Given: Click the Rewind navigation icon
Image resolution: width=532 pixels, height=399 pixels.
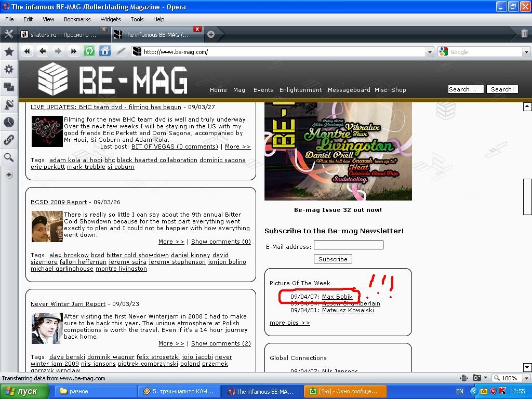Looking at the screenshot, I should point(27,51).
